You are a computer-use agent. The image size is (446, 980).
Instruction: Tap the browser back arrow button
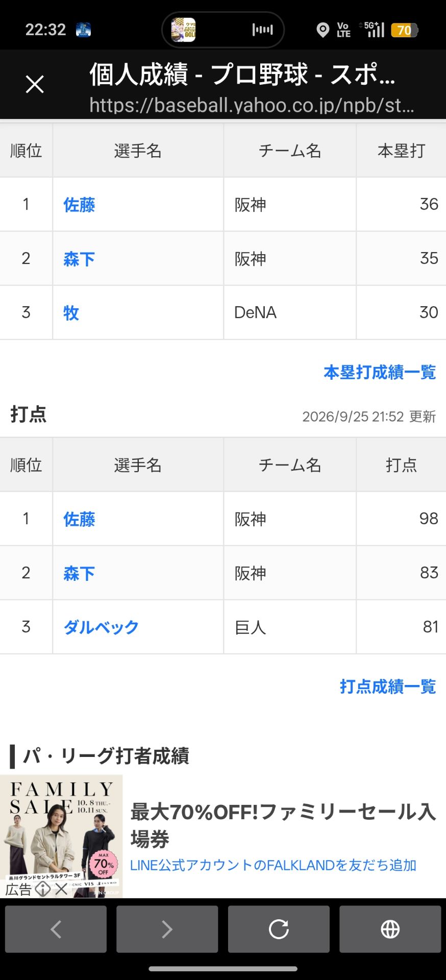click(x=56, y=929)
